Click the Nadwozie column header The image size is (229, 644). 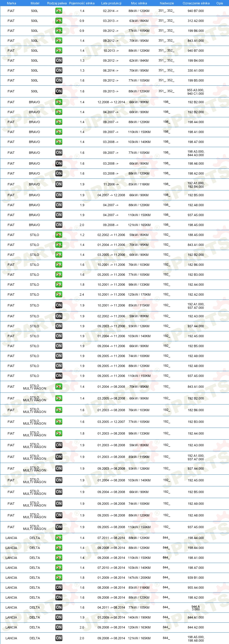(167, 3)
